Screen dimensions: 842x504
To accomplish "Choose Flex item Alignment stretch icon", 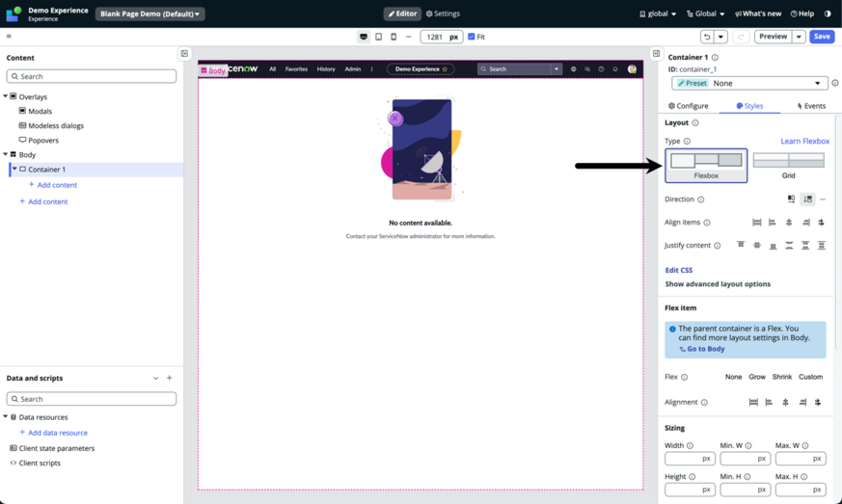I will click(x=753, y=402).
